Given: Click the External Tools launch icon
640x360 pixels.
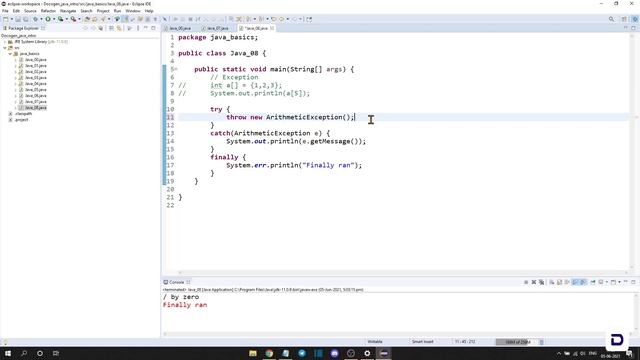Looking at the screenshot, I should [73, 19].
